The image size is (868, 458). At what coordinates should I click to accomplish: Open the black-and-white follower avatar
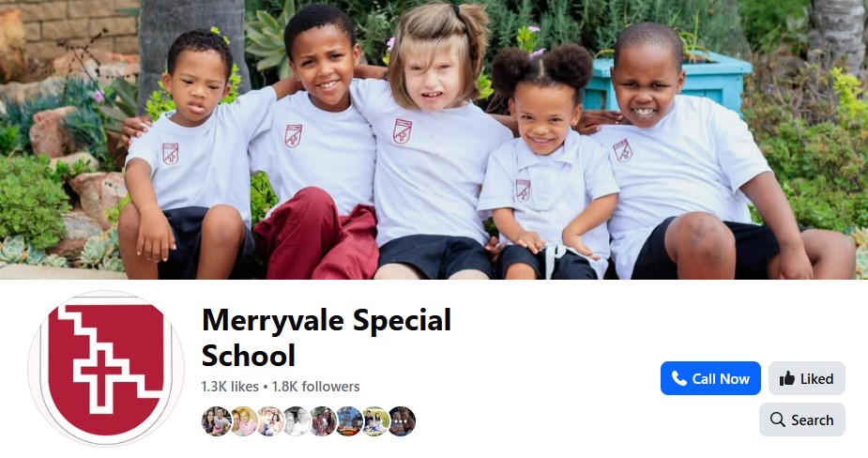297,421
